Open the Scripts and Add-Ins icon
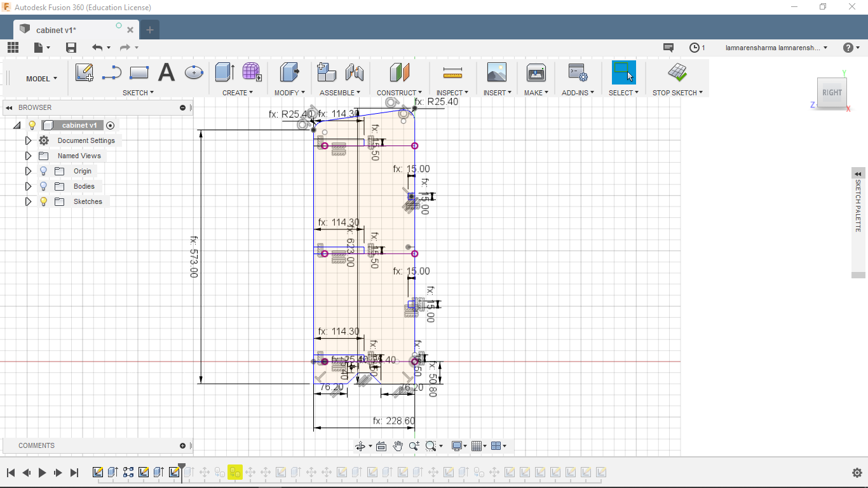The image size is (868, 488). click(577, 72)
